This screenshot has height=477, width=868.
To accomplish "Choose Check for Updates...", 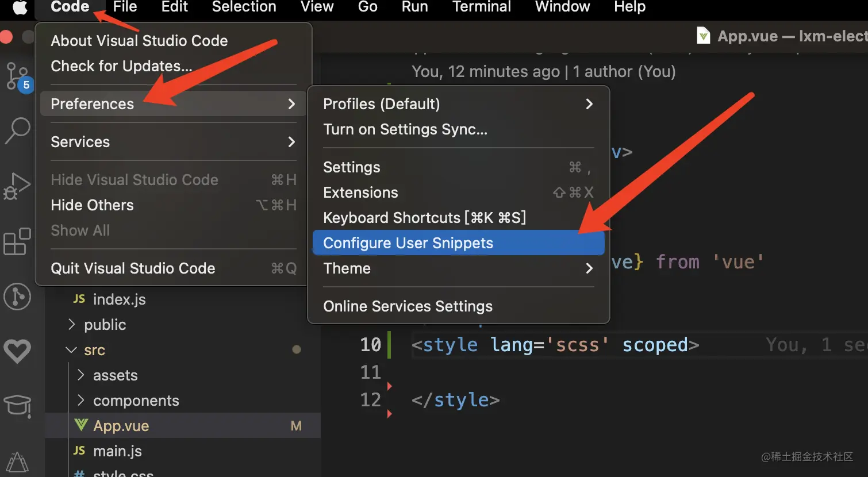I will 174,66.
